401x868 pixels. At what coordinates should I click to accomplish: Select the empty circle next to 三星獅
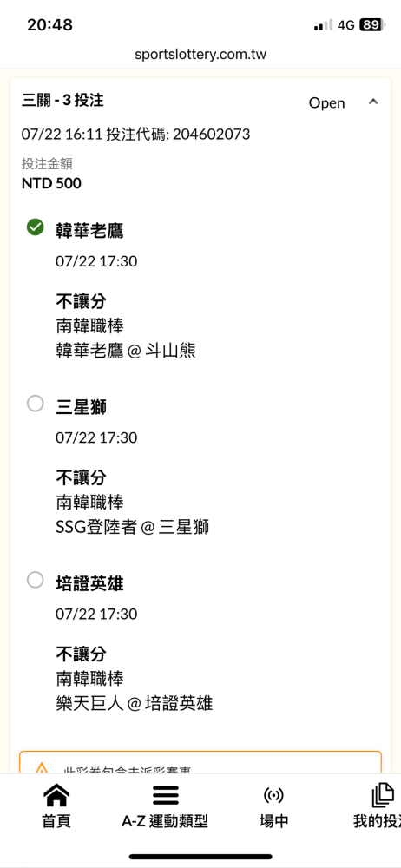click(x=36, y=404)
